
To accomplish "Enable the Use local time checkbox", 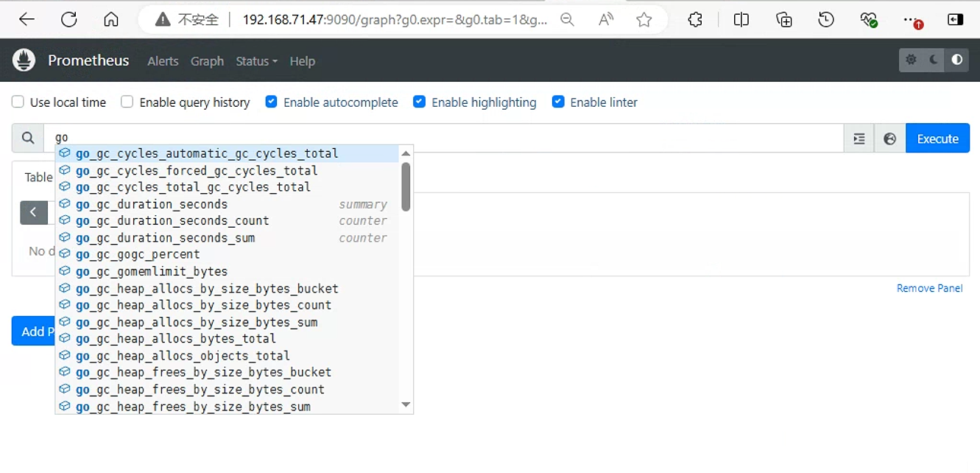I will (18, 102).
